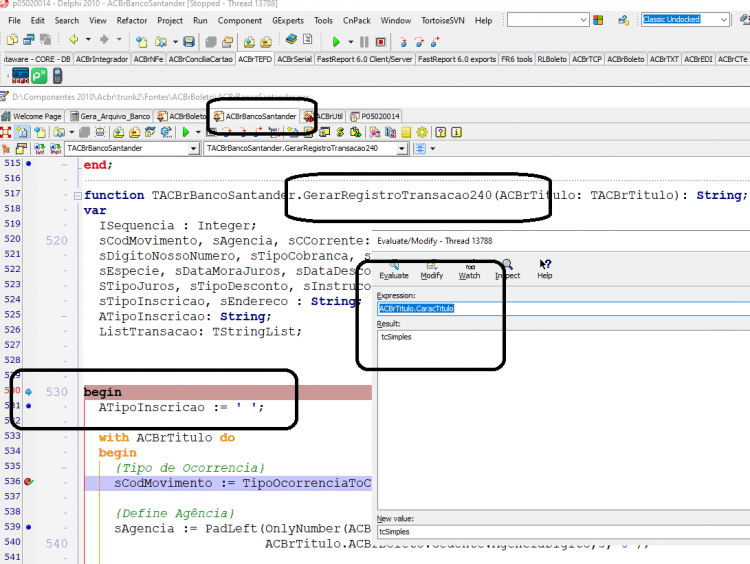Open the Classic Undocked layout dropdown
The height and width of the screenshot is (564, 750).
[724, 20]
